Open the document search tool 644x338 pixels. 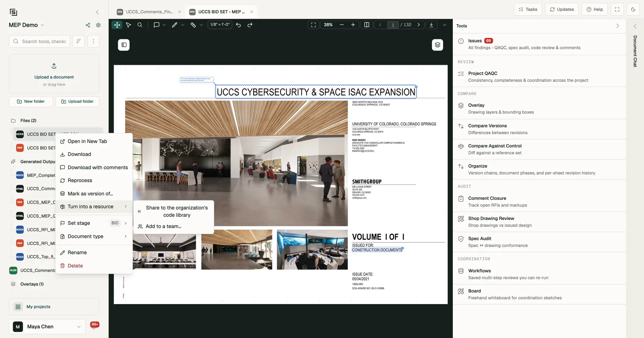click(140, 25)
